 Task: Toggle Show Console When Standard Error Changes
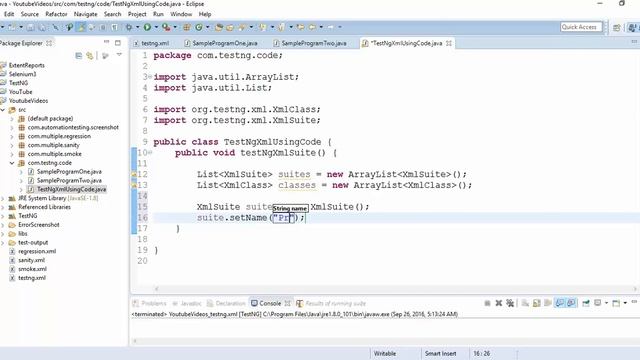pos(571,303)
